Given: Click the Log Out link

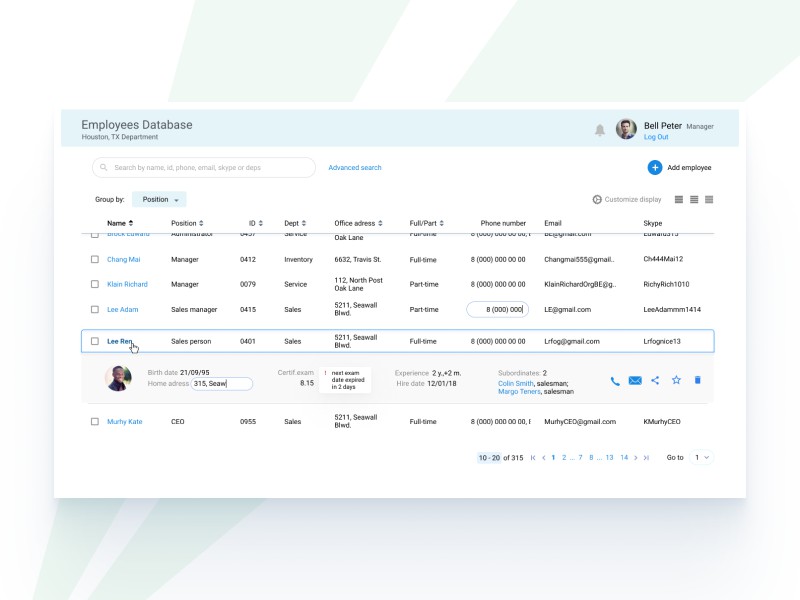Looking at the screenshot, I should 656,137.
